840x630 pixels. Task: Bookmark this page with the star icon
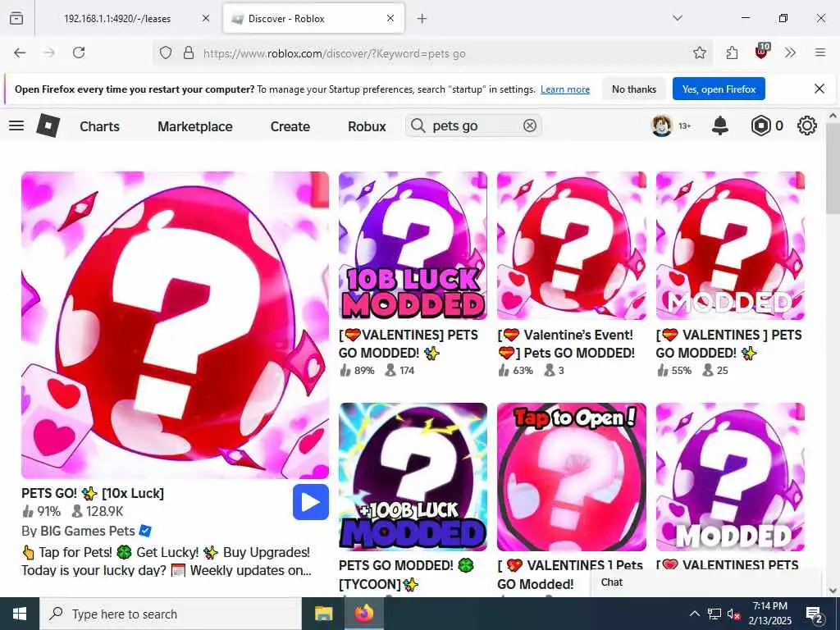699,52
